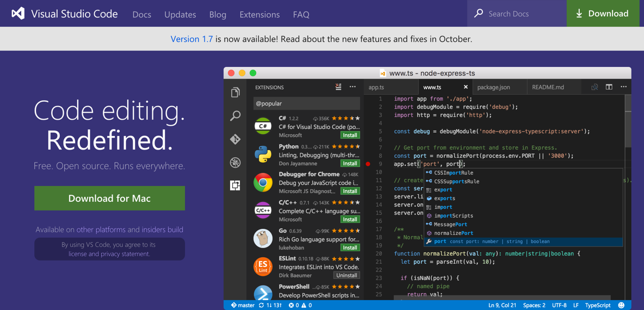Image resolution: width=644 pixels, height=310 pixels.
Task: Open the Version 1.7 link
Action: click(192, 39)
